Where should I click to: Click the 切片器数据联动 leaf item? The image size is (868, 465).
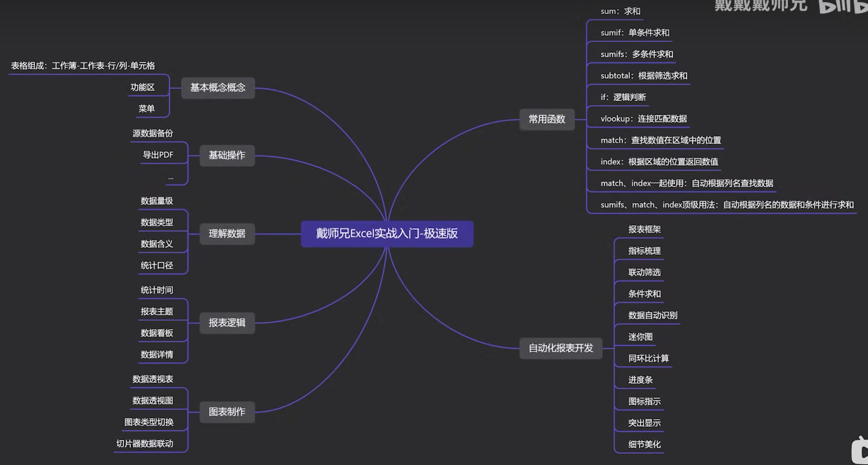(x=145, y=444)
